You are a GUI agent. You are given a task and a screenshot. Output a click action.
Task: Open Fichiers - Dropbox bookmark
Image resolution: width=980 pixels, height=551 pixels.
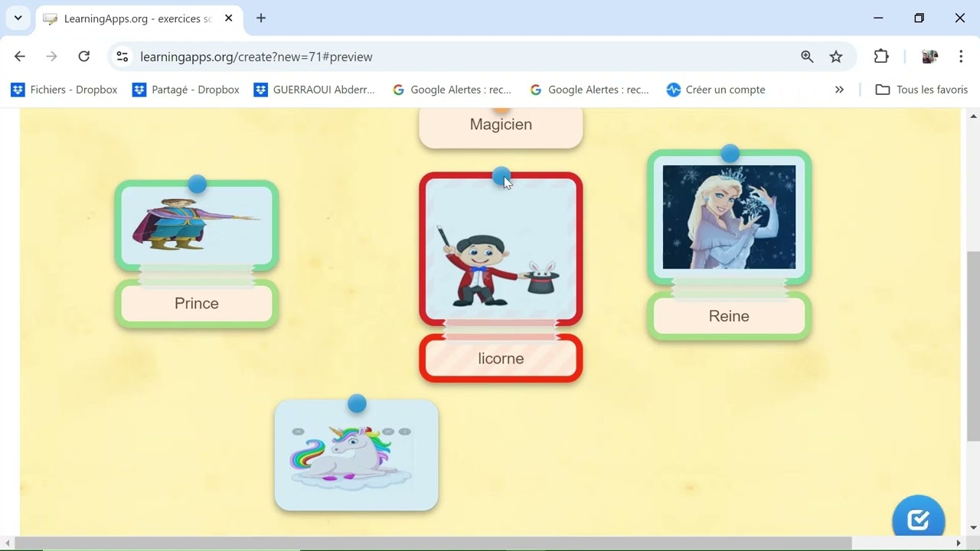[64, 90]
